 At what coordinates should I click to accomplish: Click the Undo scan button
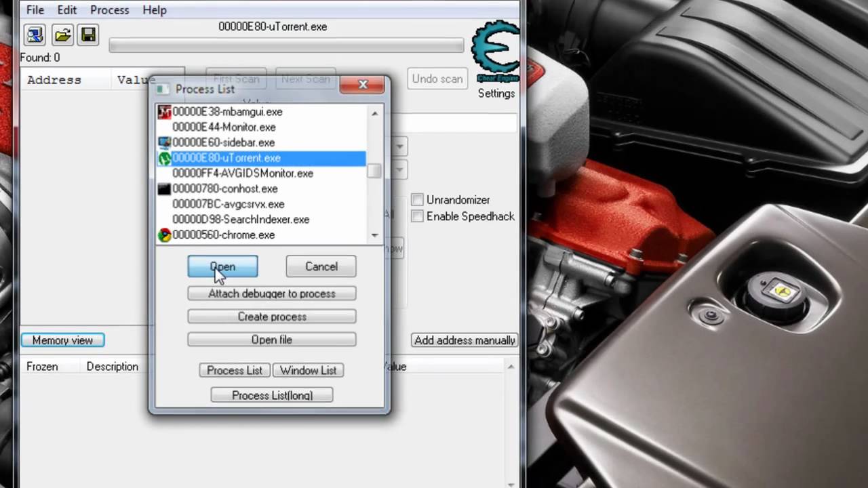[x=437, y=79]
